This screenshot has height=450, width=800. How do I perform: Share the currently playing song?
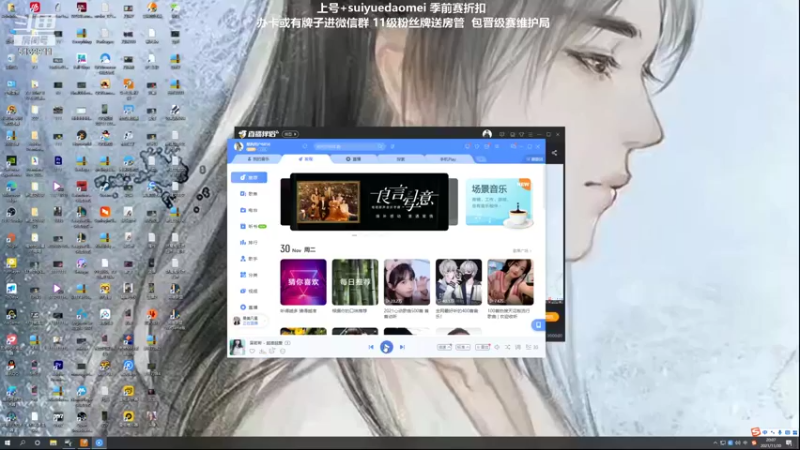[272, 351]
